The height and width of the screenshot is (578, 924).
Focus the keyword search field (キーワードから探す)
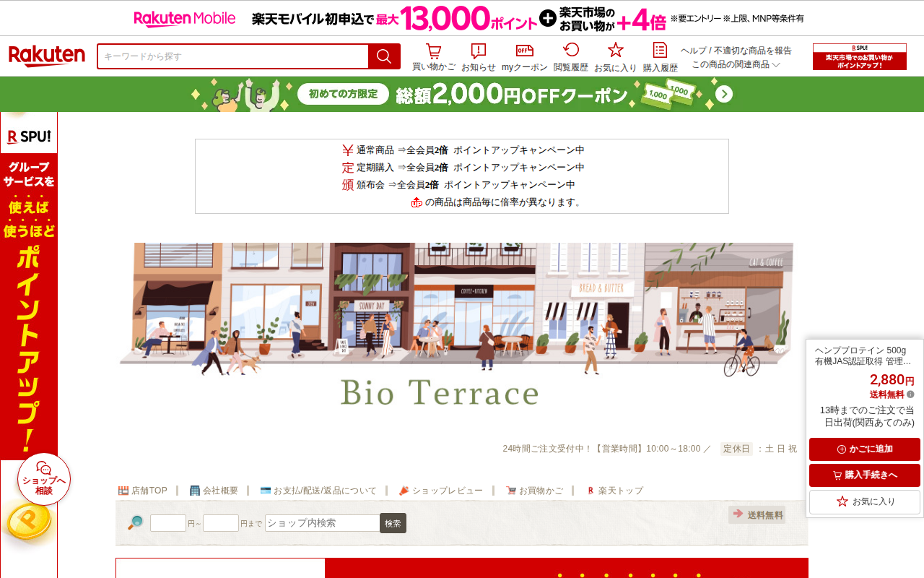(x=233, y=56)
